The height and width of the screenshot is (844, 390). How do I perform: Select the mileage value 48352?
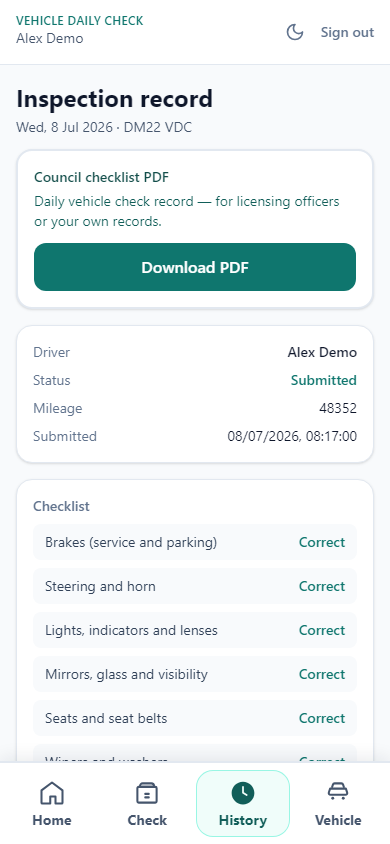338,409
